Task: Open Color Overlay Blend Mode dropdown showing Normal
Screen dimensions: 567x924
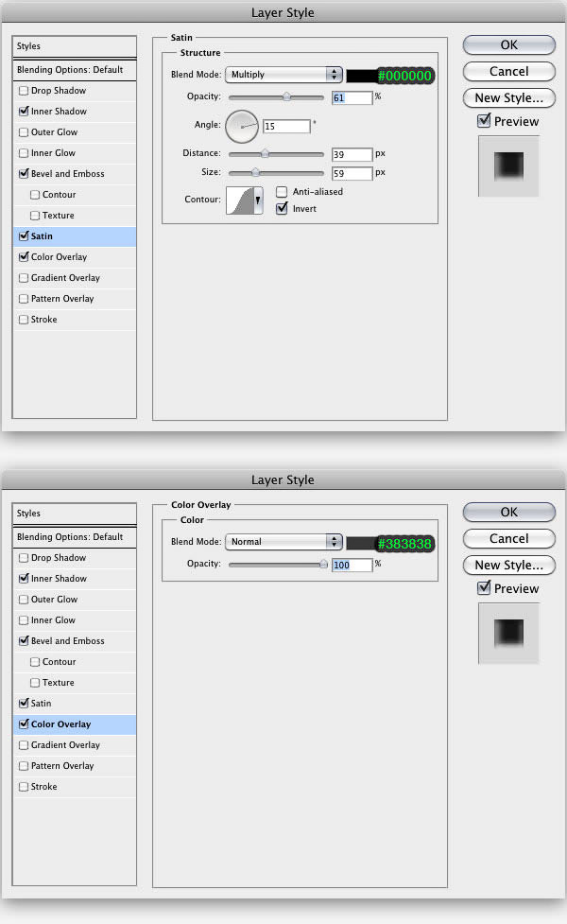Action: coord(283,542)
